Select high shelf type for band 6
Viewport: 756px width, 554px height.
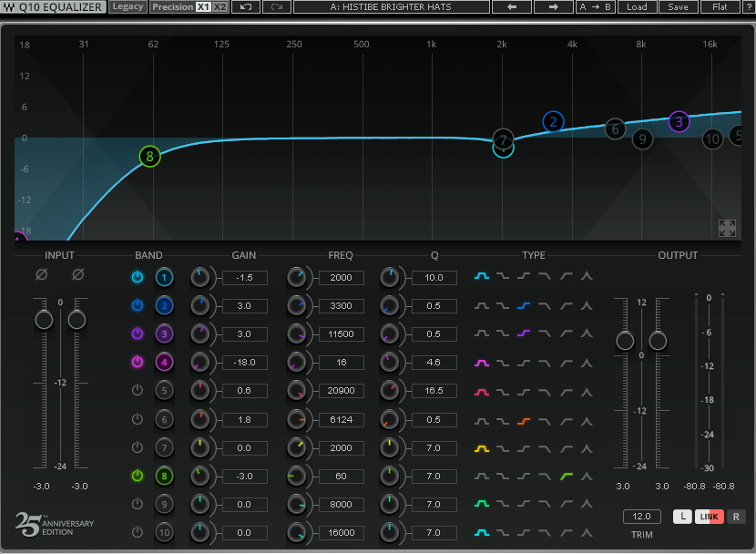pos(524,421)
